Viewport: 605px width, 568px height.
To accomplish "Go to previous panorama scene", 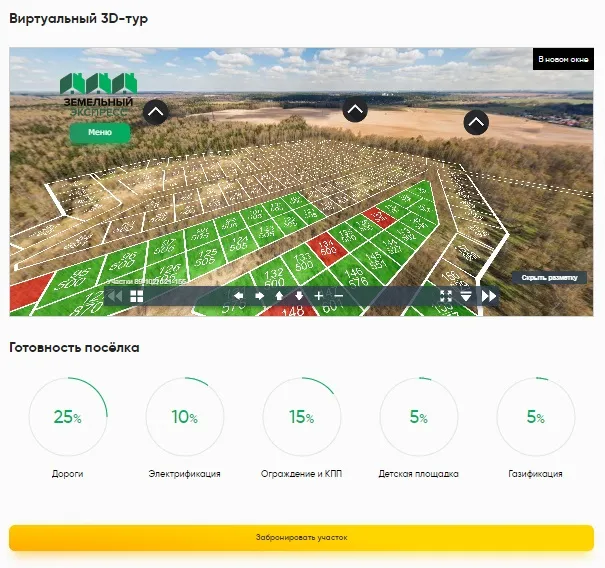I will click(x=116, y=296).
